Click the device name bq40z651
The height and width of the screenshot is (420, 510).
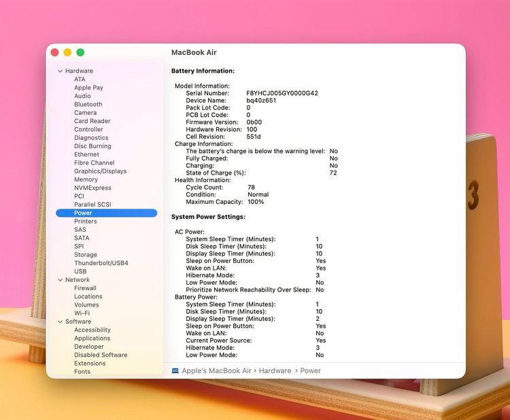261,101
